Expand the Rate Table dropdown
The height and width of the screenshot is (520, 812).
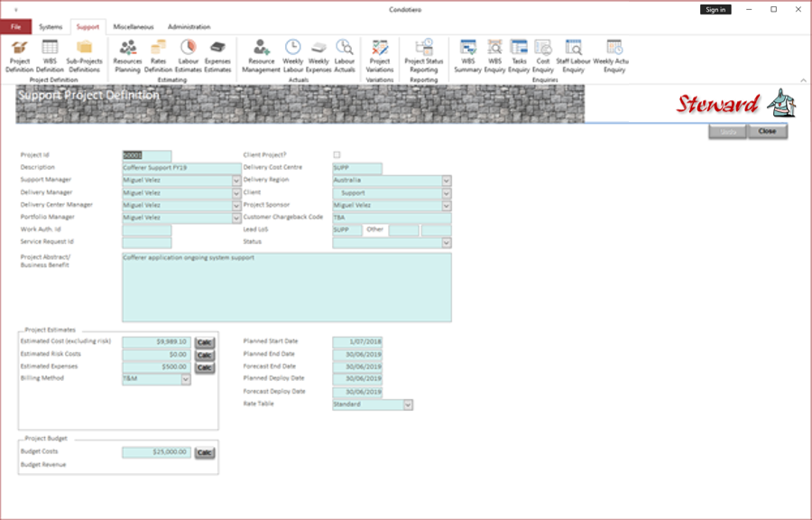[408, 404]
